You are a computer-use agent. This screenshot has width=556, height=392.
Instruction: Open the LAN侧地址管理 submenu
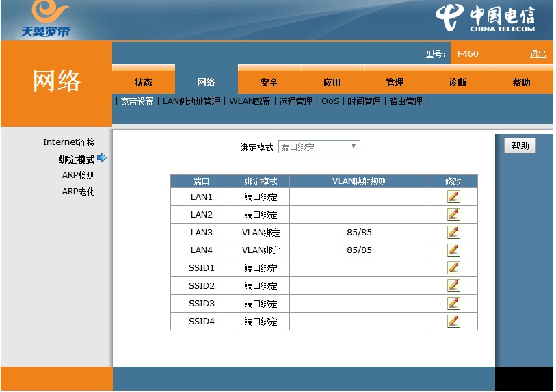(191, 101)
